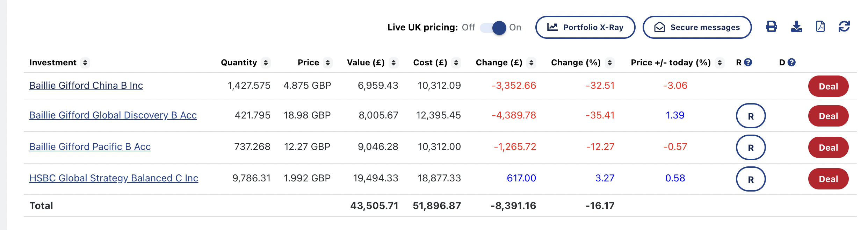Open Baillie Gifford China B Inc link
The height and width of the screenshot is (230, 868).
pyautogui.click(x=86, y=86)
